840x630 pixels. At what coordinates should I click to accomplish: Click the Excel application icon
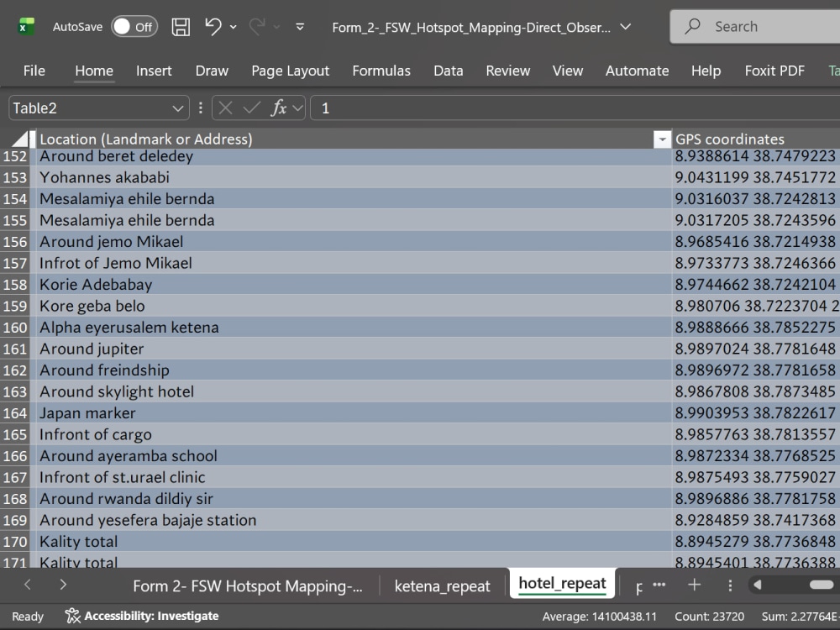tap(26, 26)
